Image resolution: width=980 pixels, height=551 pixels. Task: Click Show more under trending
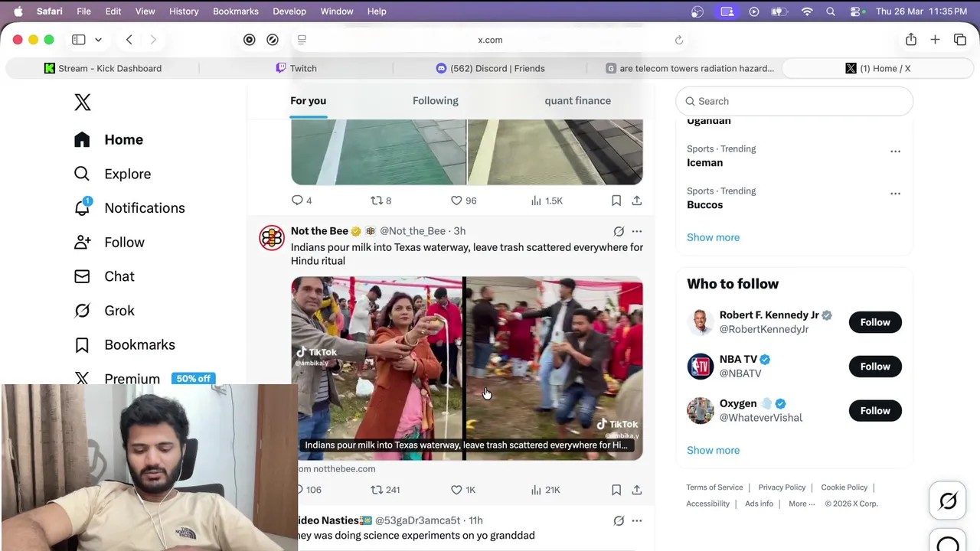pos(713,237)
